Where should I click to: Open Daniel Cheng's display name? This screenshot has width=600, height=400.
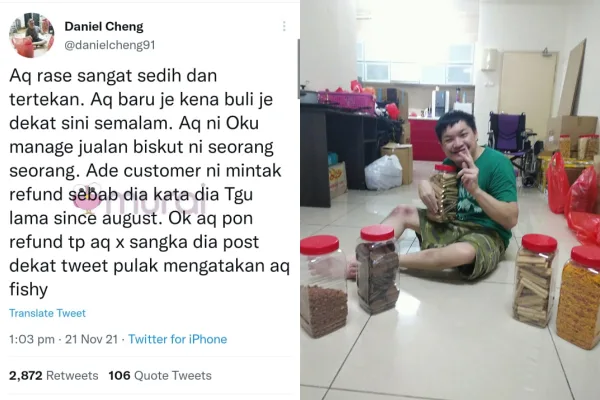(x=104, y=26)
